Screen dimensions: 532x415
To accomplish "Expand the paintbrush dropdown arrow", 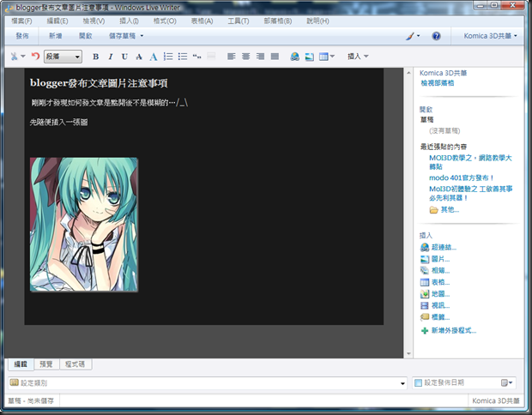I will (x=418, y=36).
